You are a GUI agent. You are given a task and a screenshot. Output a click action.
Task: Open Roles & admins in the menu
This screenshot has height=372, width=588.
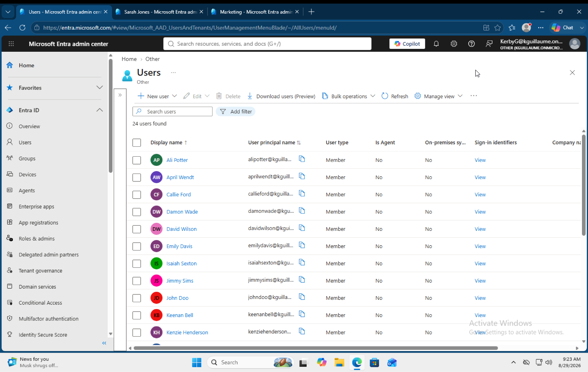point(36,239)
